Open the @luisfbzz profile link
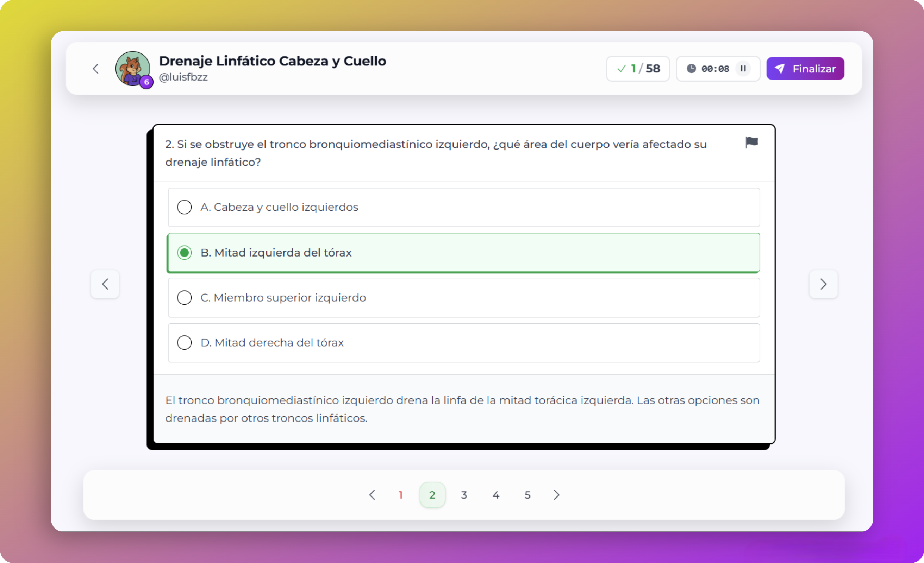The width and height of the screenshot is (924, 563). (183, 77)
